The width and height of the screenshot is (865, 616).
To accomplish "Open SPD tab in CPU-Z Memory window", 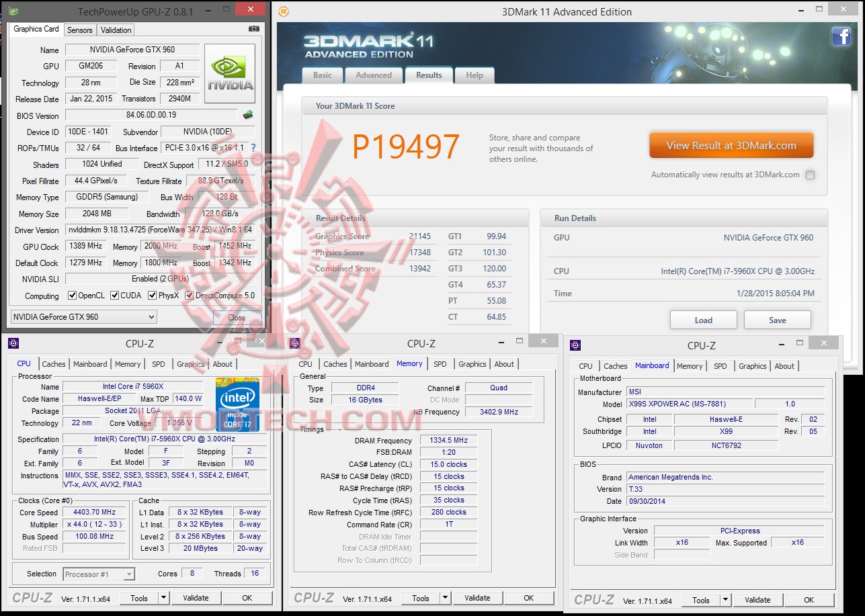I will [x=440, y=364].
